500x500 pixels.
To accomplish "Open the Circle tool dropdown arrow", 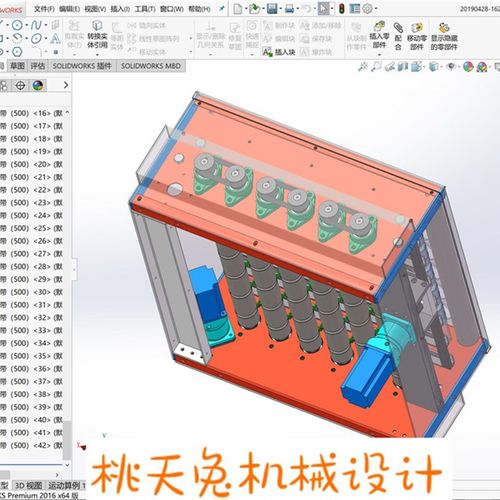I will (26, 25).
